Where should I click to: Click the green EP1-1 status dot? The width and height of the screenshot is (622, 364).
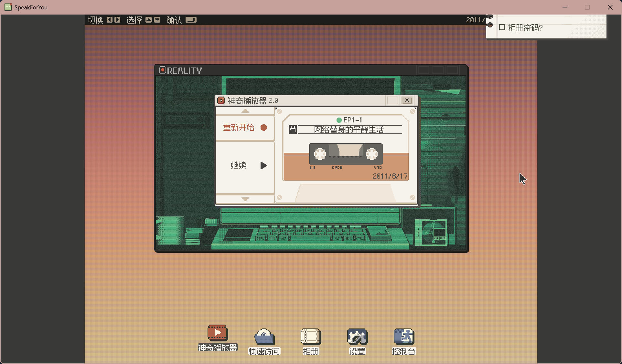pyautogui.click(x=339, y=120)
